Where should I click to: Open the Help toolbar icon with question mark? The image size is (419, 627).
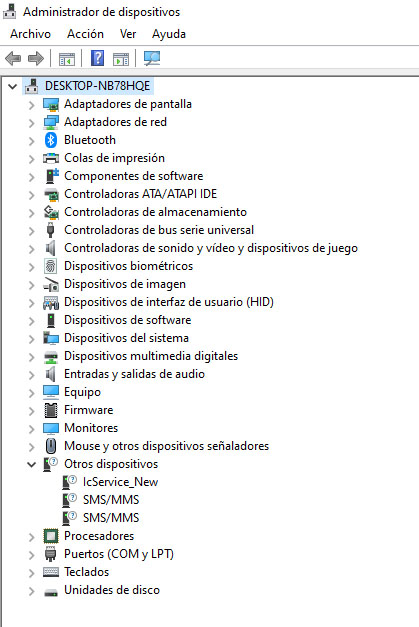pos(98,58)
